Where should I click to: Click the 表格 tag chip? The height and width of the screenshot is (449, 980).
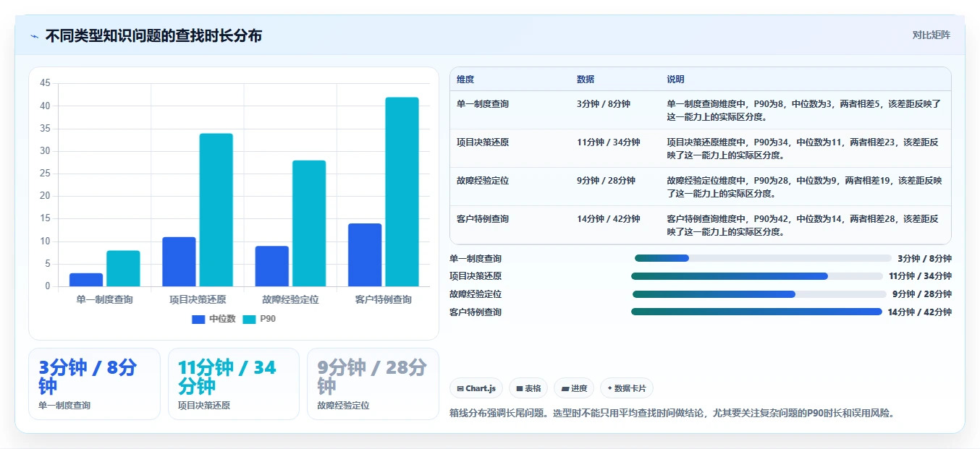528,388
